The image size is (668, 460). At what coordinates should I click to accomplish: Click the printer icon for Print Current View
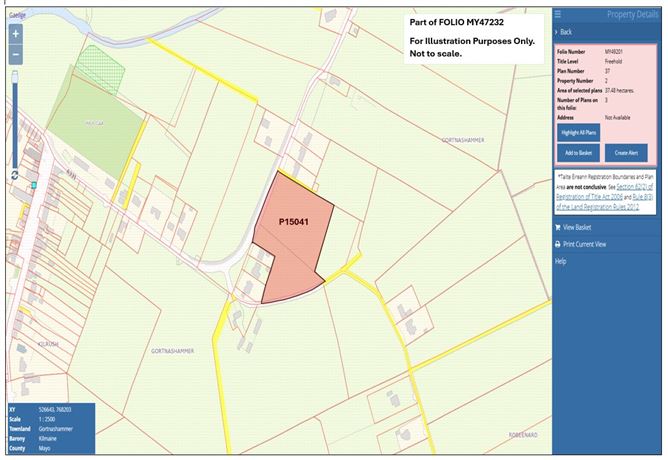click(558, 244)
